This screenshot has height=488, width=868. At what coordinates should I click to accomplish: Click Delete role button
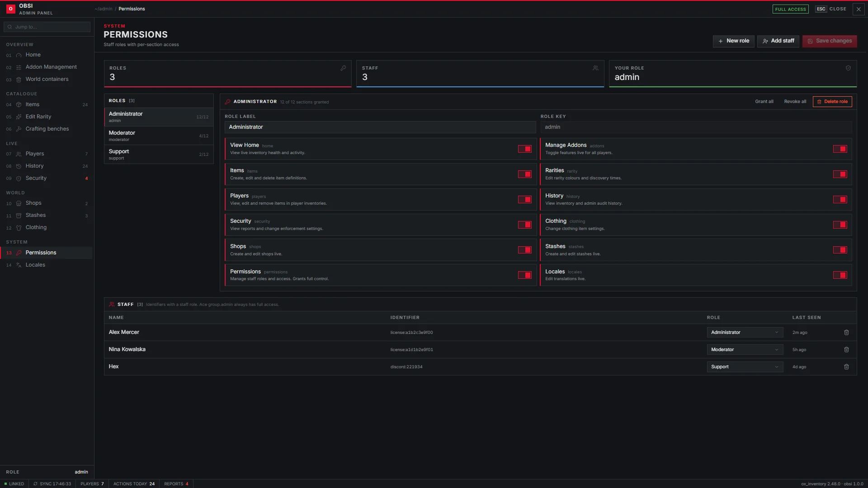[x=832, y=102]
